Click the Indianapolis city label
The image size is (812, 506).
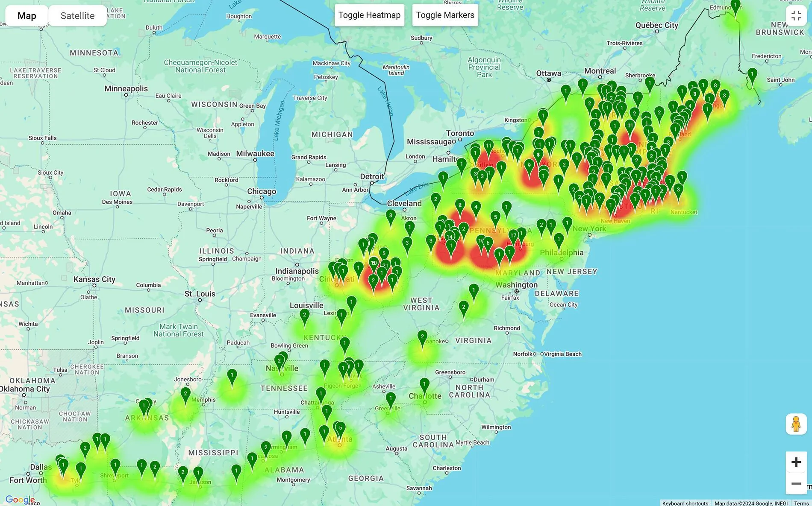pyautogui.click(x=297, y=271)
